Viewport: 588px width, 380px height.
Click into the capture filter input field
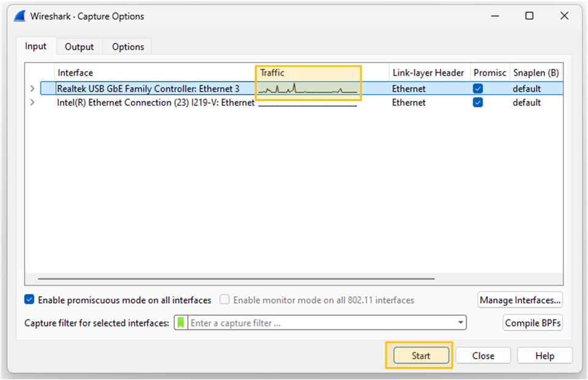321,322
